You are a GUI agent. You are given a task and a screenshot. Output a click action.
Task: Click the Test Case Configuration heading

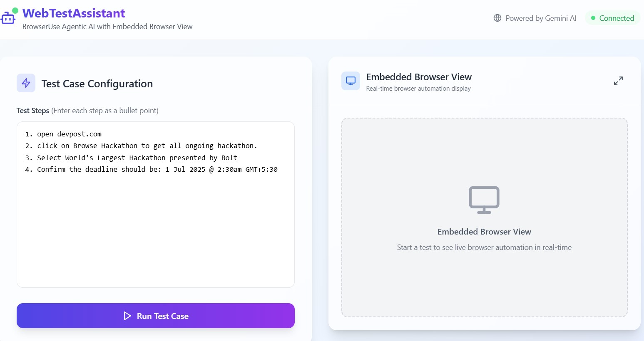pyautogui.click(x=97, y=84)
